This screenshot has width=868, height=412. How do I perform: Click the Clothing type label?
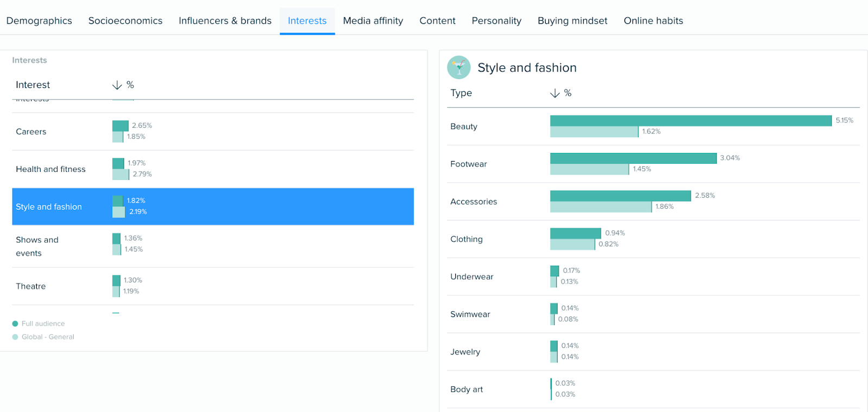pyautogui.click(x=467, y=239)
